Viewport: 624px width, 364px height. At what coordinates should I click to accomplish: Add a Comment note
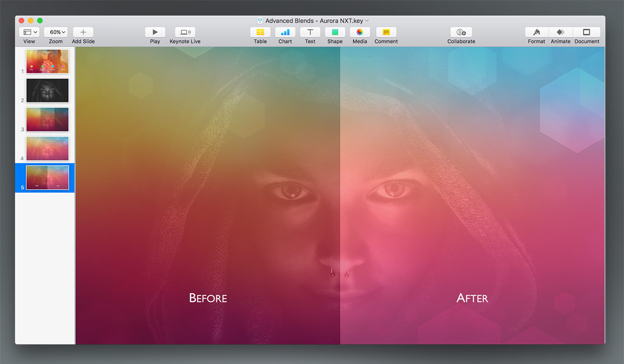click(x=386, y=32)
